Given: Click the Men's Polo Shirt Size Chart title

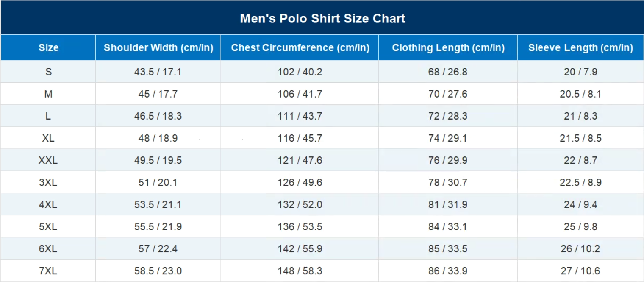Looking at the screenshot, I should 322,18.
